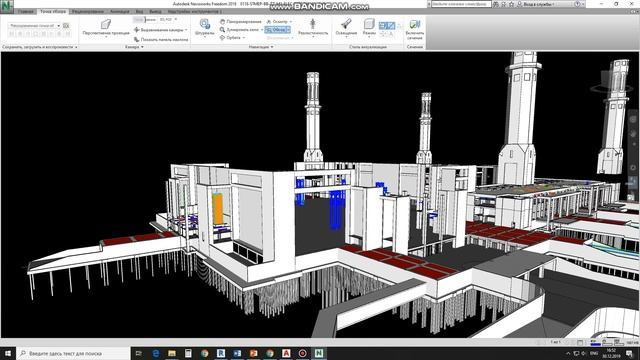
Task: Expand the Camera (Камера) panel arrow
Action: pyautogui.click(x=142, y=47)
